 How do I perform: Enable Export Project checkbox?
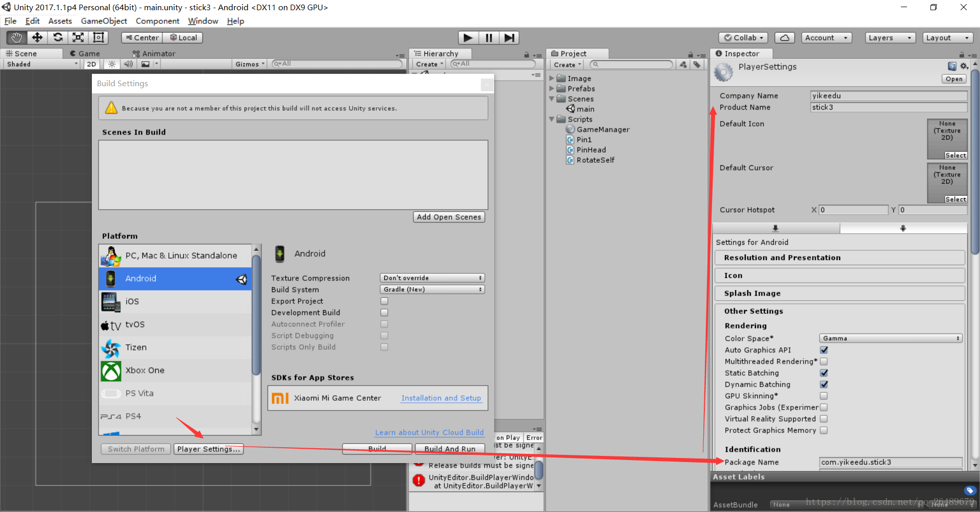point(384,301)
